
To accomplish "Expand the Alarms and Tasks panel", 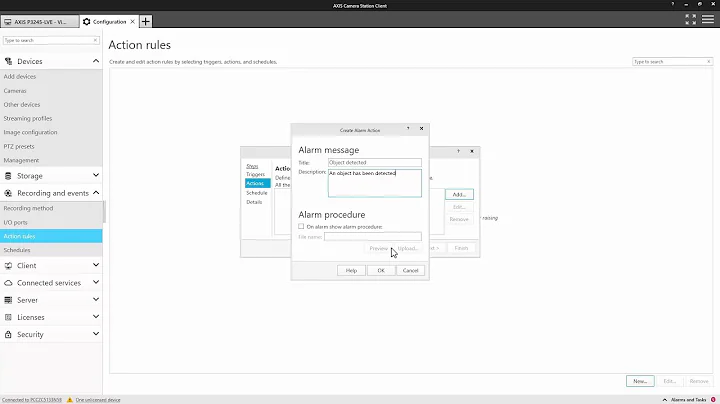I will [664, 400].
